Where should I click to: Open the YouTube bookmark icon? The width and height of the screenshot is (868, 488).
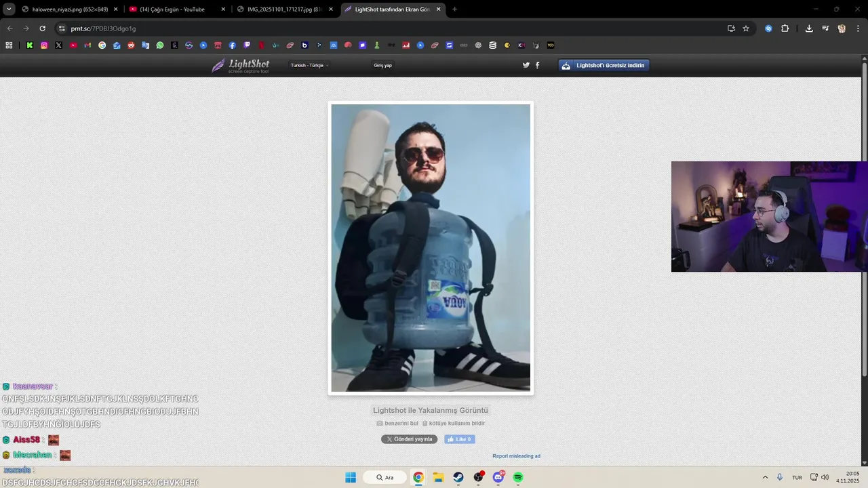click(x=73, y=45)
